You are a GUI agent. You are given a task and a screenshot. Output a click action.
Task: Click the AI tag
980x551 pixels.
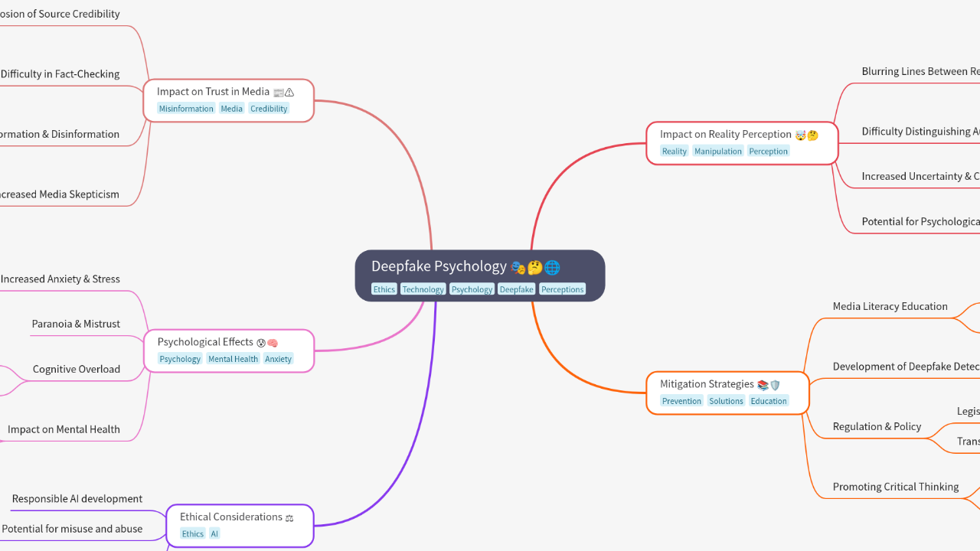click(x=214, y=534)
